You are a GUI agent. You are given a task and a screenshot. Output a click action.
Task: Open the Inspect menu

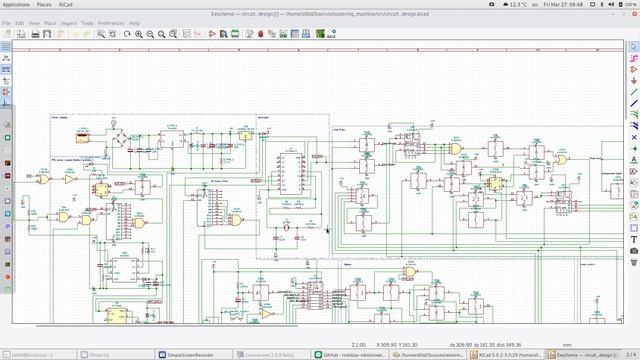(x=69, y=23)
